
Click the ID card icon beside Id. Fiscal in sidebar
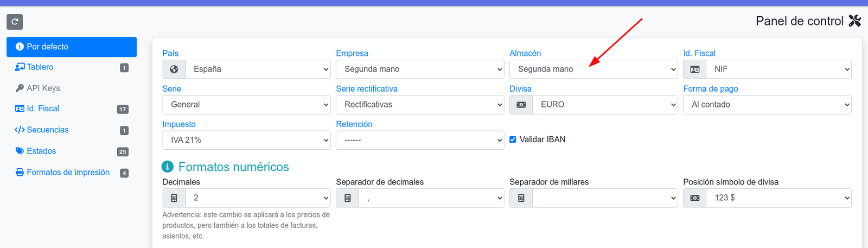[x=20, y=109]
